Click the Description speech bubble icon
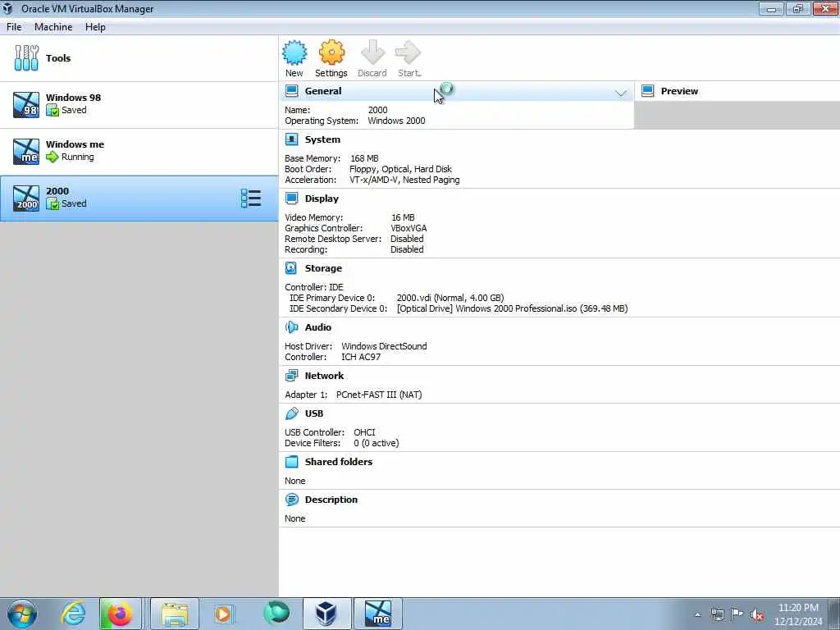 tap(291, 500)
